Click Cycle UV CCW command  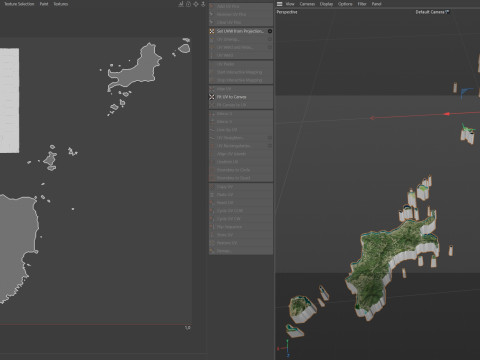tap(241, 211)
